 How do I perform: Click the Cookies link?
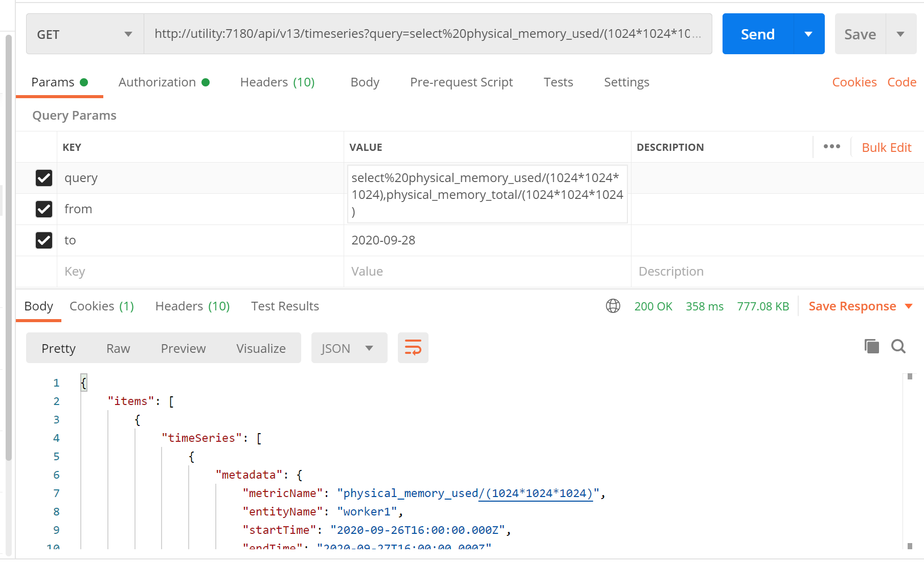pos(854,82)
